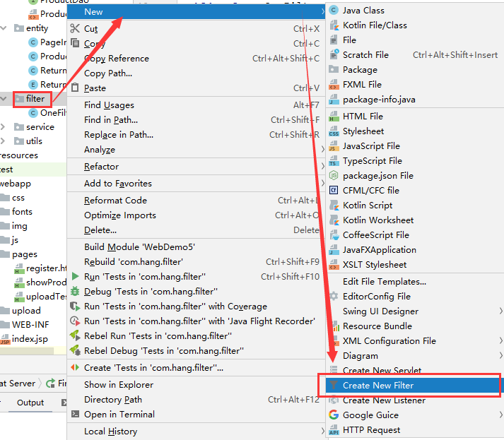
Task: Choose Copy Reference from context menu
Action: click(x=197, y=59)
